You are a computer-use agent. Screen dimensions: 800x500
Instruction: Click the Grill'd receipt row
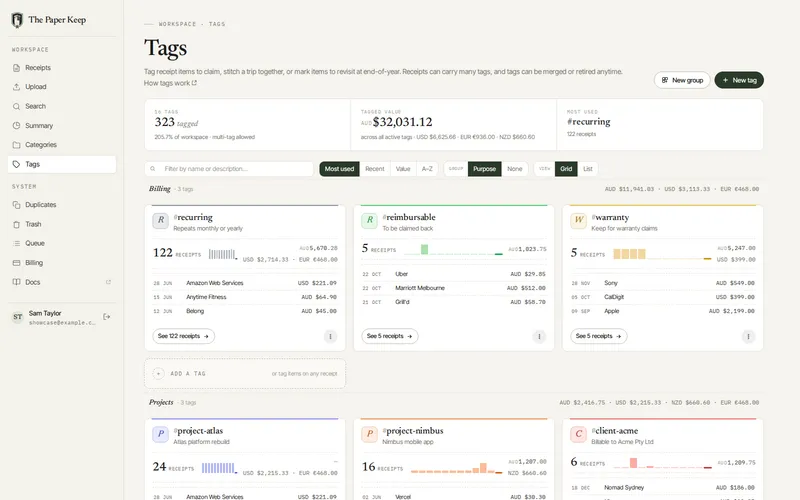pyautogui.click(x=454, y=302)
